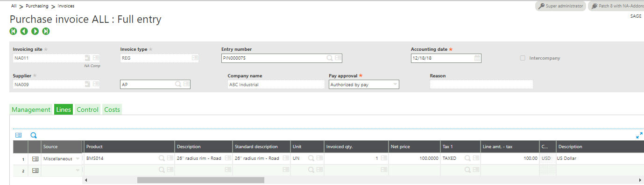Toggle the Intercompany checkbox
644x185 pixels.
[523, 58]
